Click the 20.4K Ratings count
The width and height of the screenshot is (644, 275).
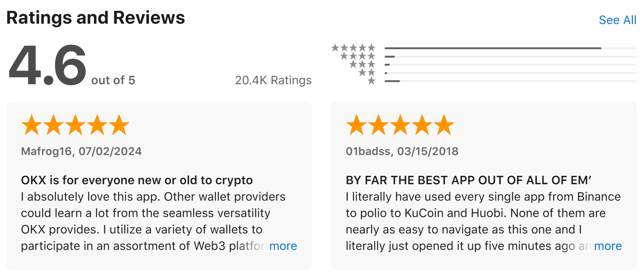pos(273,80)
